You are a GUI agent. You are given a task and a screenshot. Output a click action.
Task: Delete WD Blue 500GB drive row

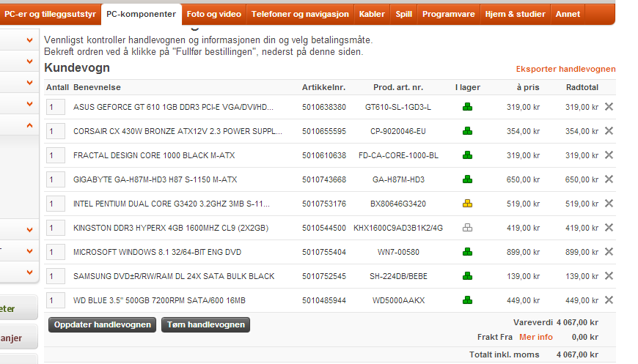click(609, 300)
